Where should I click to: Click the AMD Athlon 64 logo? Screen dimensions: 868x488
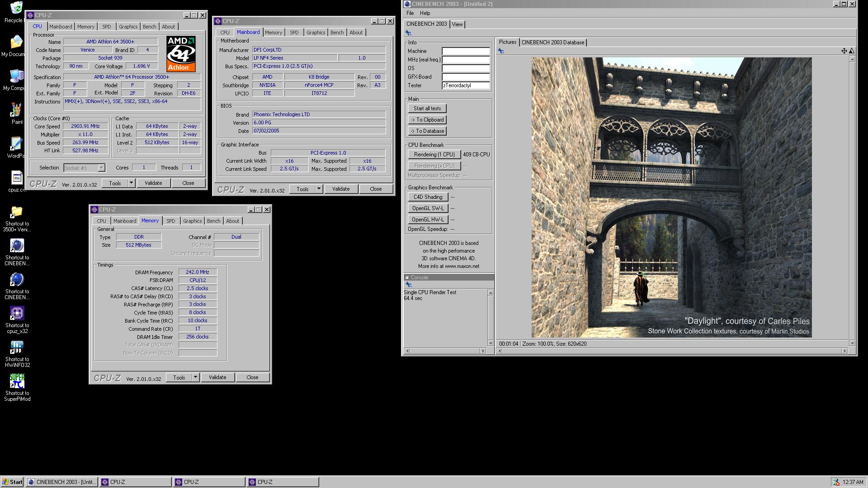click(181, 54)
